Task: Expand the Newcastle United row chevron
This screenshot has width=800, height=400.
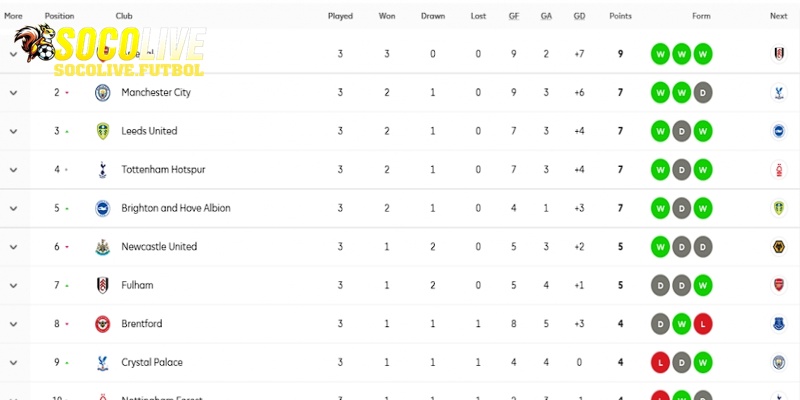Action: click(x=14, y=247)
